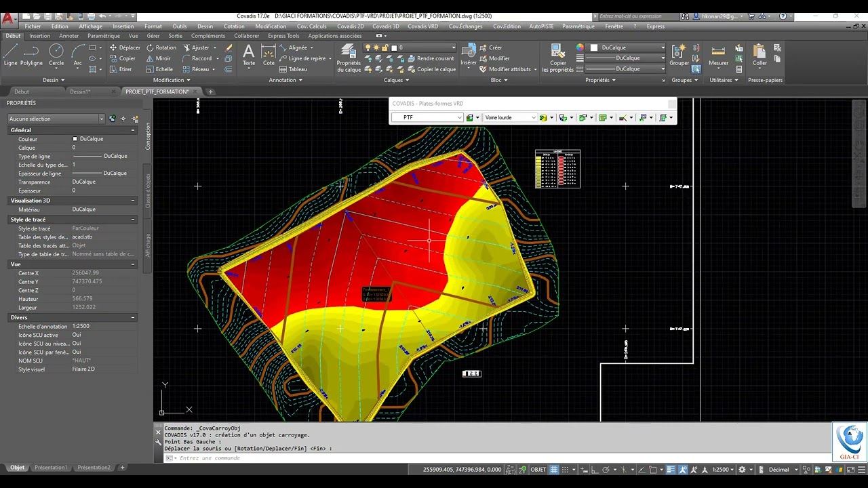Switch to the Dessin1* document tab
The width and height of the screenshot is (868, 488).
(80, 91)
